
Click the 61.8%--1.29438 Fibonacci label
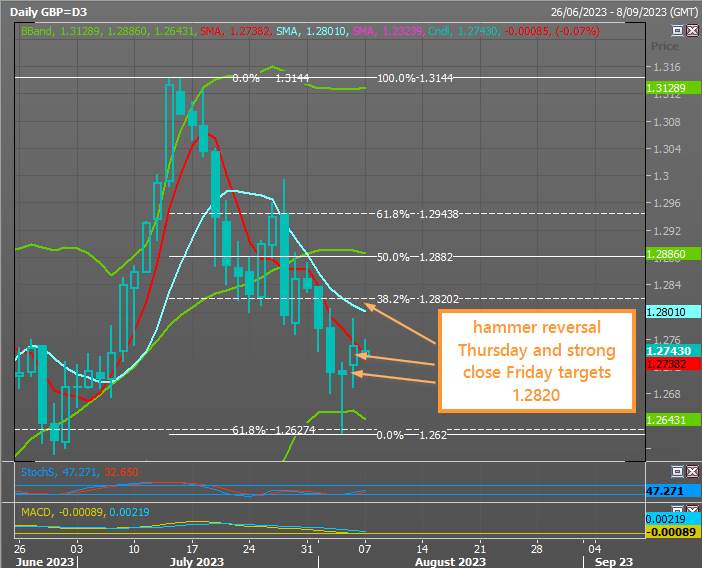417,214
